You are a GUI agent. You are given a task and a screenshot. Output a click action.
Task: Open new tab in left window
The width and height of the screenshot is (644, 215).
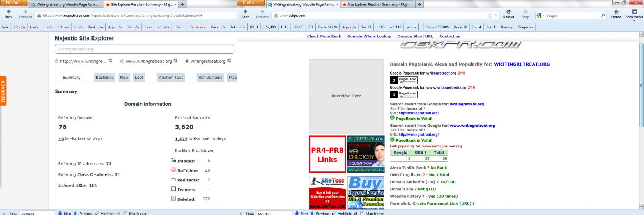(183, 5)
